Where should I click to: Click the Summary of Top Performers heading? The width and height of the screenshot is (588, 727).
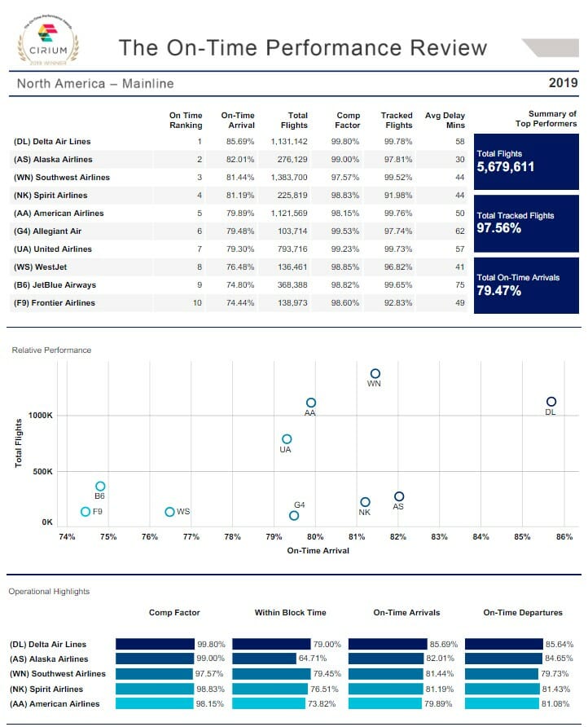(x=546, y=119)
